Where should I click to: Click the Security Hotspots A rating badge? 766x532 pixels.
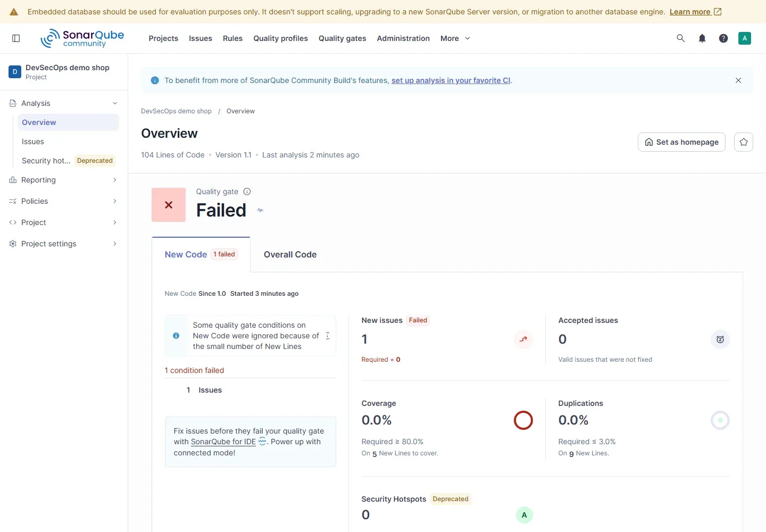coord(524,515)
